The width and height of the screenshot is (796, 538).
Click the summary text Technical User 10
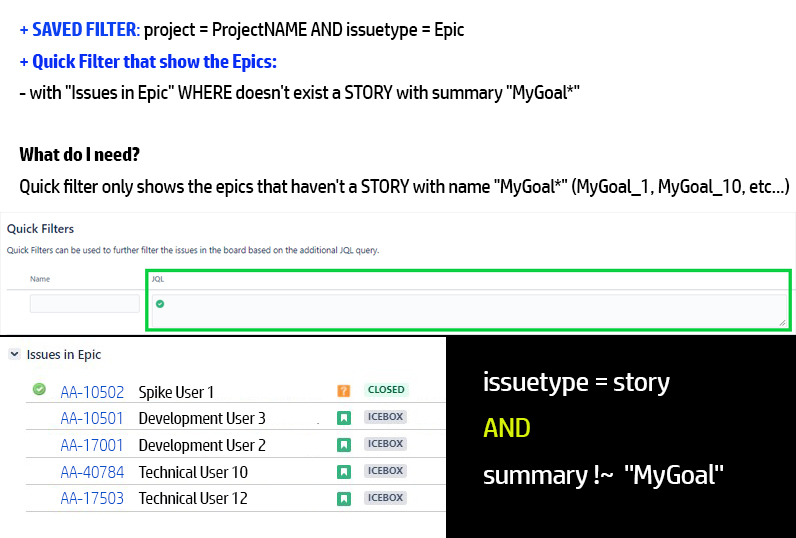click(193, 472)
